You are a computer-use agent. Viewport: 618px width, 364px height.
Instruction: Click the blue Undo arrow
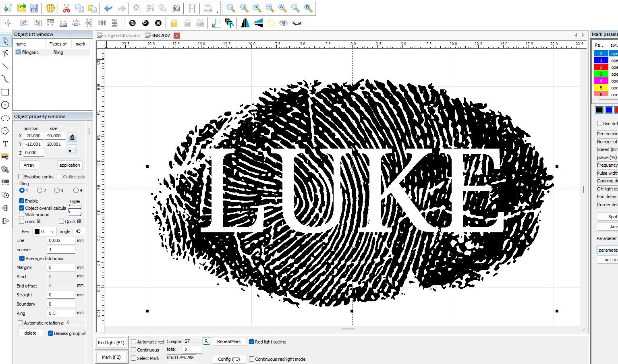[108, 8]
